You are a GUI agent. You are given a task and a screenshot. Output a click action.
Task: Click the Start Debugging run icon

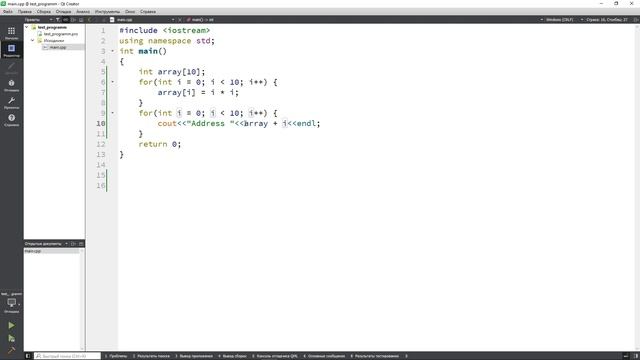coord(11,338)
